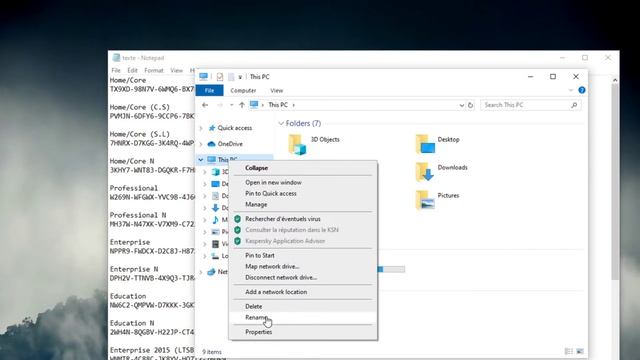Click the drive capacity bar
The width and height of the screenshot is (640, 360).
(x=391, y=269)
